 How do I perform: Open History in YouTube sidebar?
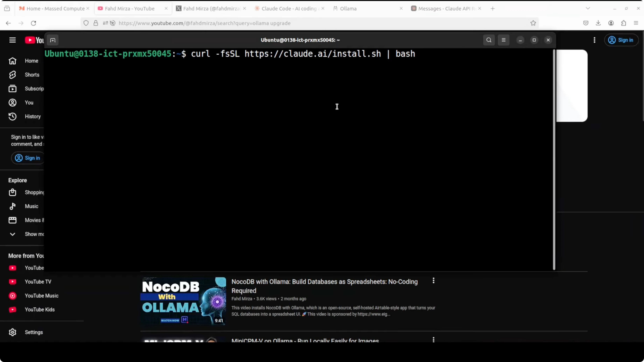(33, 116)
